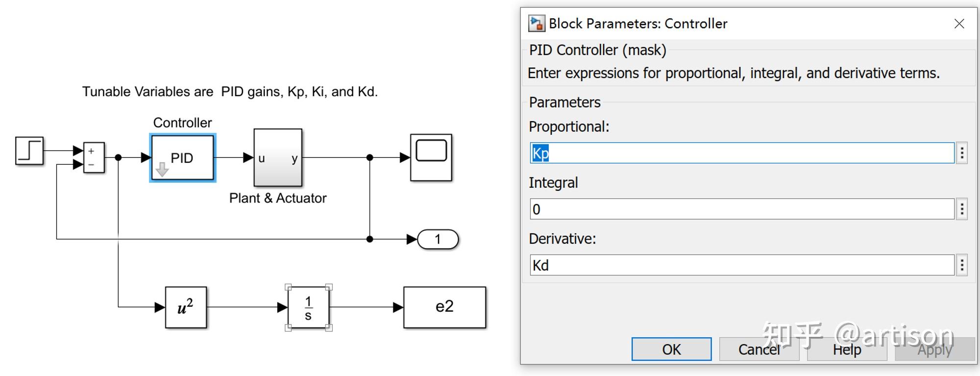Viewport: 980px width, 376px height.
Task: Click the Integral input field
Action: pos(742,209)
